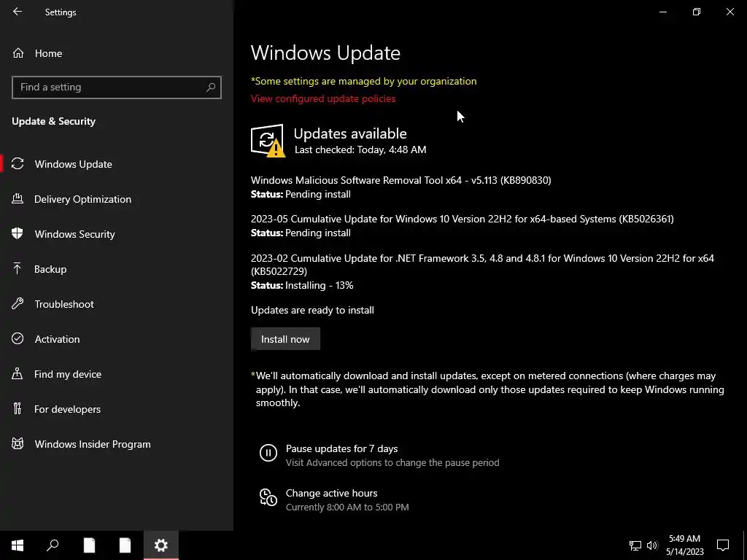Minimize the Settings window
The height and width of the screenshot is (560, 747).
click(662, 12)
